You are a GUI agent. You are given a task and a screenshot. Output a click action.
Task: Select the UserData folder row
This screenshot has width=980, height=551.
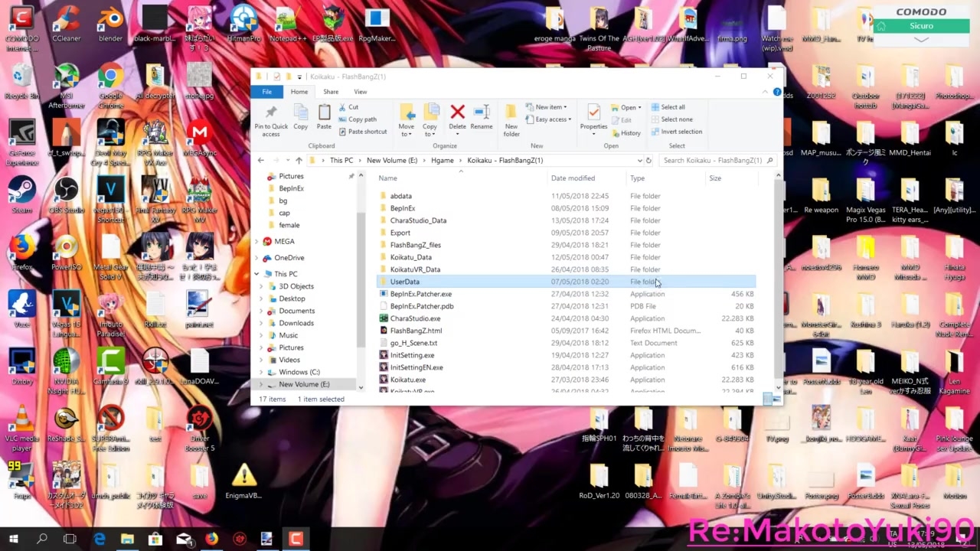pos(566,282)
